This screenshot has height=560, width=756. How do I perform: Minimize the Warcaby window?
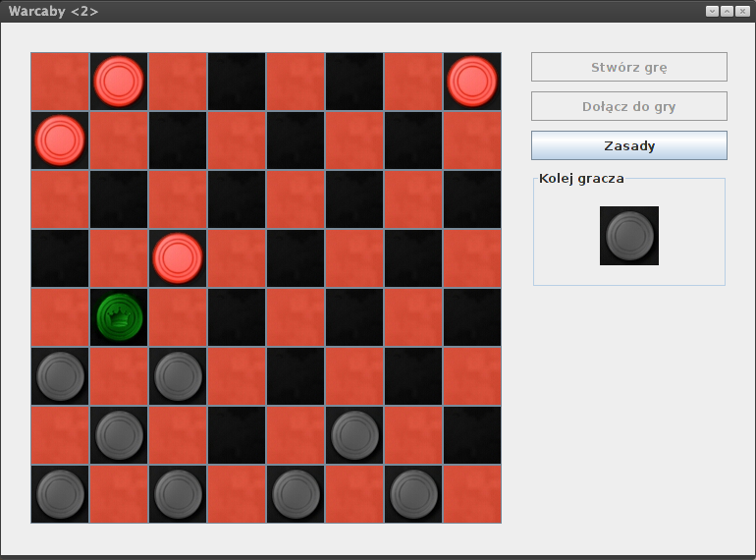pyautogui.click(x=712, y=11)
